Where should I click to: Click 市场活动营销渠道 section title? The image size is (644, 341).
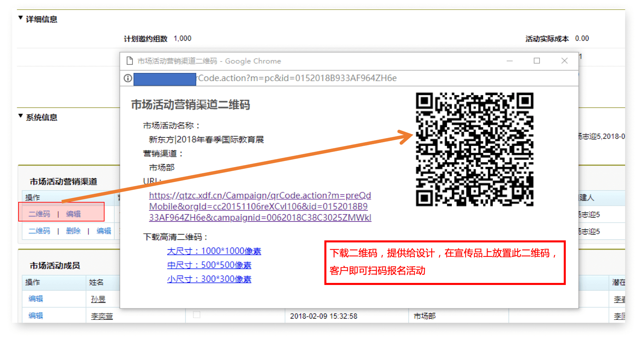63,182
